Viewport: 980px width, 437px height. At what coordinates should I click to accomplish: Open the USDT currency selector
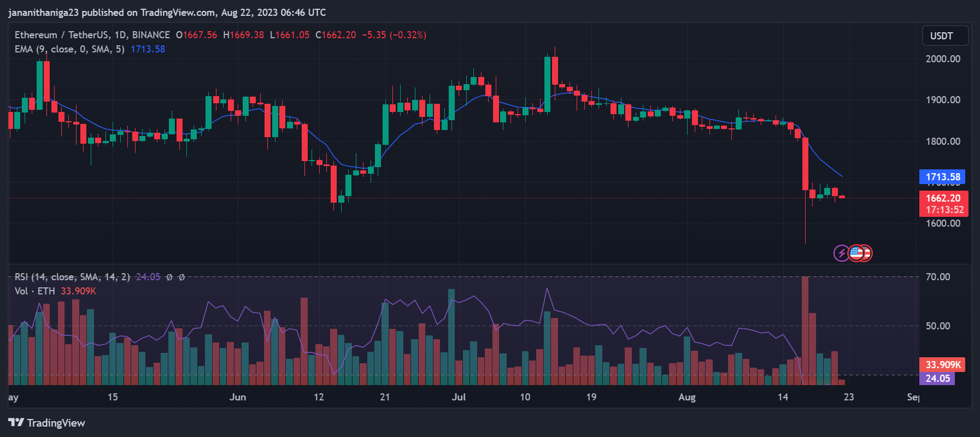point(945,36)
